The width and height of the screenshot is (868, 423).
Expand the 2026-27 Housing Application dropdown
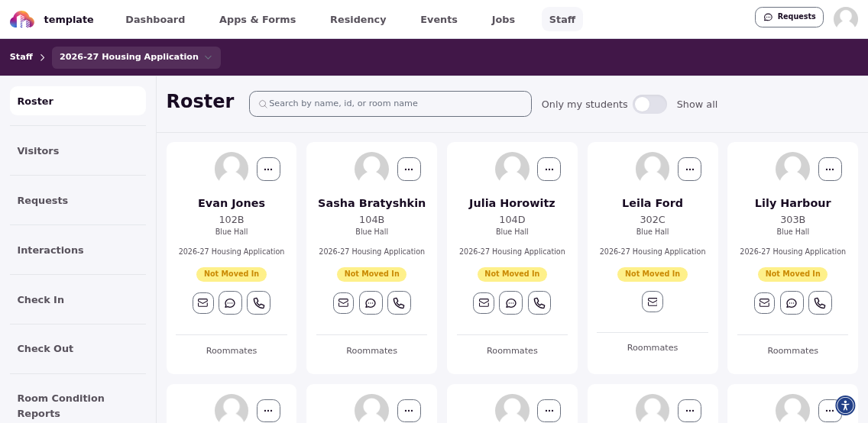point(136,57)
